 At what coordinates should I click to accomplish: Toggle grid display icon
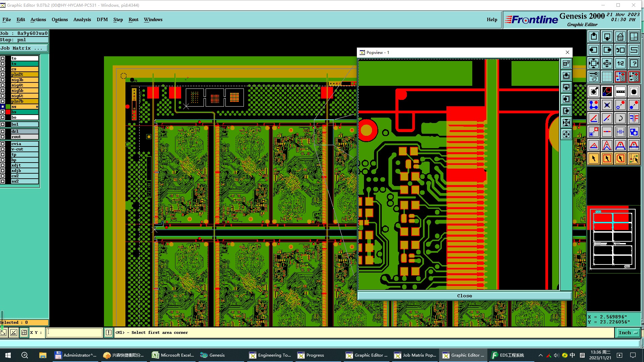pos(607,77)
